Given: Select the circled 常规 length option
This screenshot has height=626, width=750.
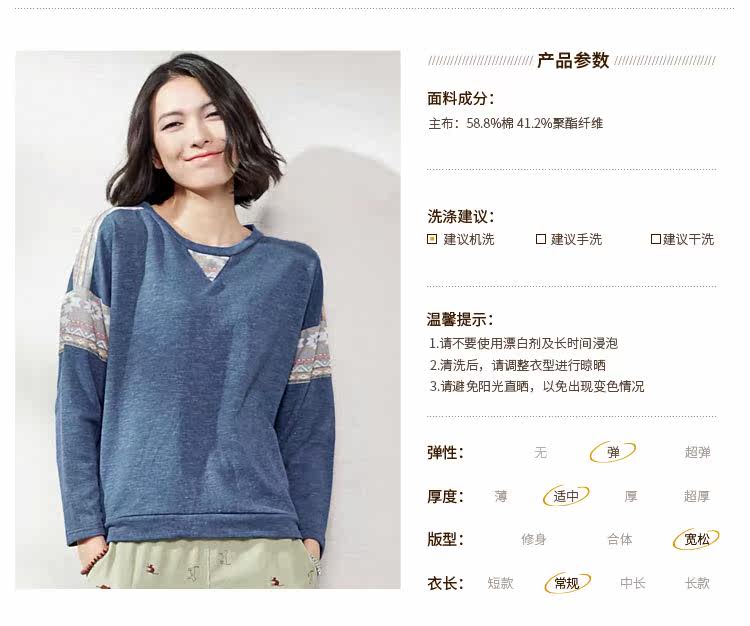Looking at the screenshot, I should point(567,583).
